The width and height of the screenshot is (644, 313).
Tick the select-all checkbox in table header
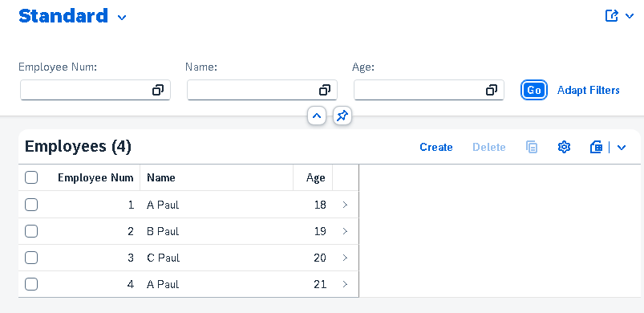(x=31, y=177)
